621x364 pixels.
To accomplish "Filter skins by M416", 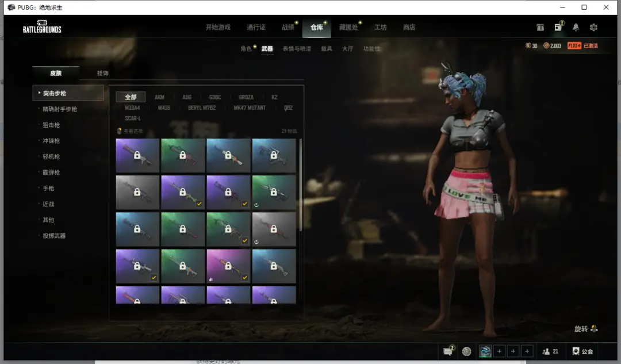I will [x=164, y=108].
